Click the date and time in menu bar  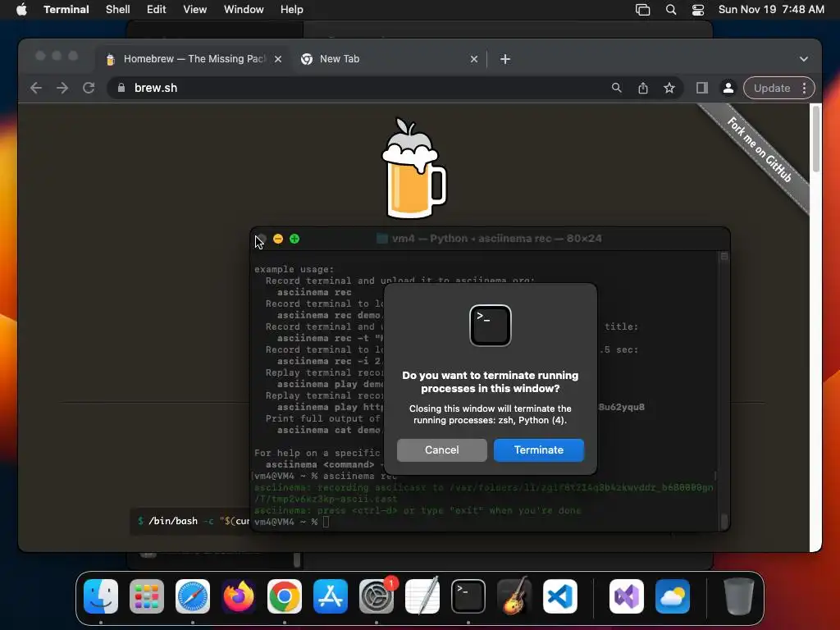(x=771, y=9)
